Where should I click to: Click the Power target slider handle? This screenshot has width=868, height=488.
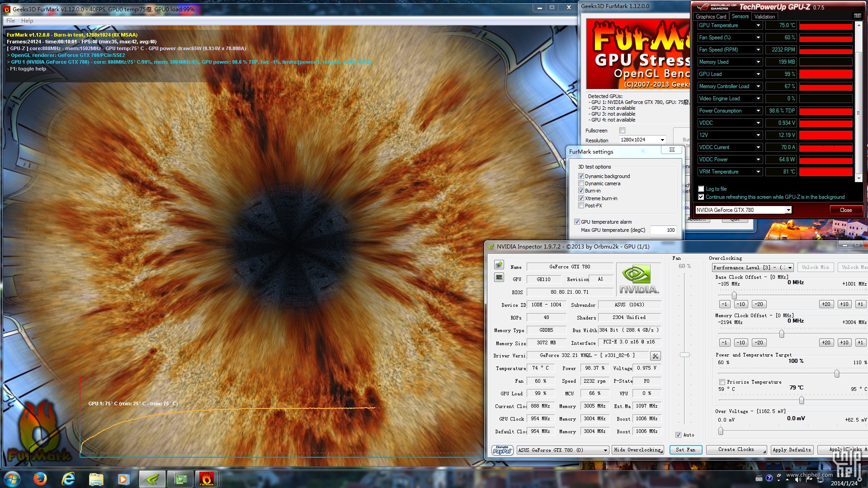(837, 374)
